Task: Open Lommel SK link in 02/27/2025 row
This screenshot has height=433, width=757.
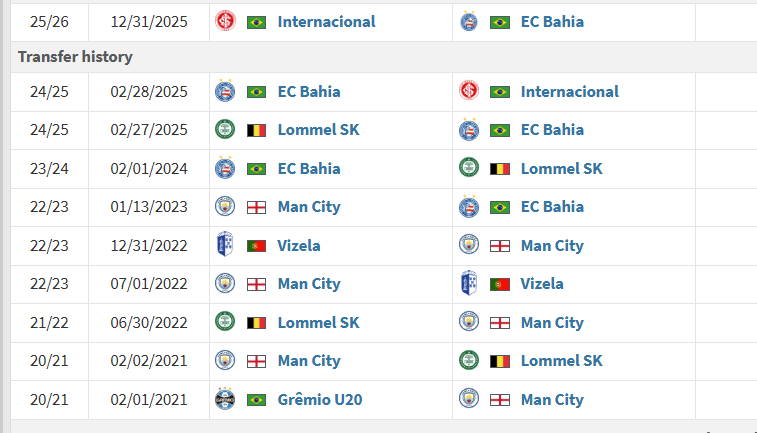Action: point(318,130)
